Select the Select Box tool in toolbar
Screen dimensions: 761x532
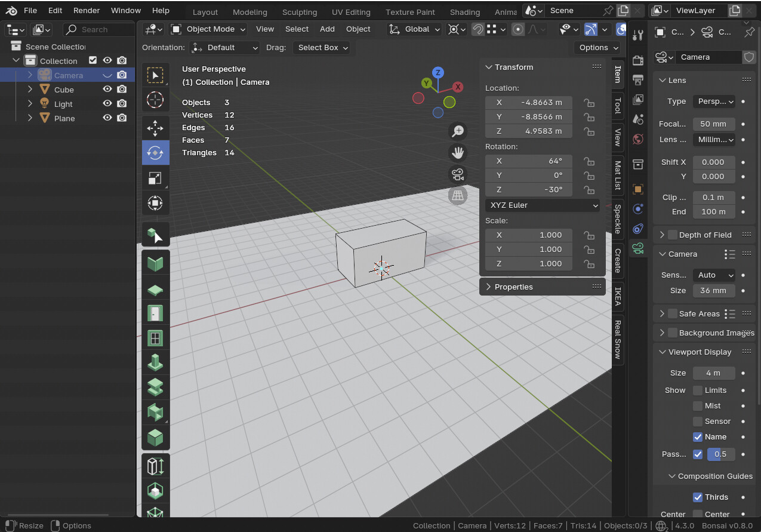point(155,75)
